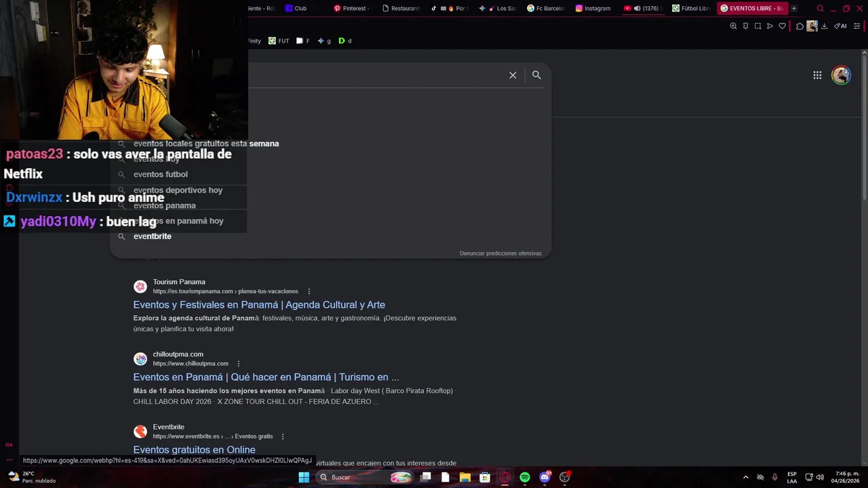Viewport: 868px width, 488px height.
Task: Switch to the Los Sac tab
Action: tap(498, 8)
